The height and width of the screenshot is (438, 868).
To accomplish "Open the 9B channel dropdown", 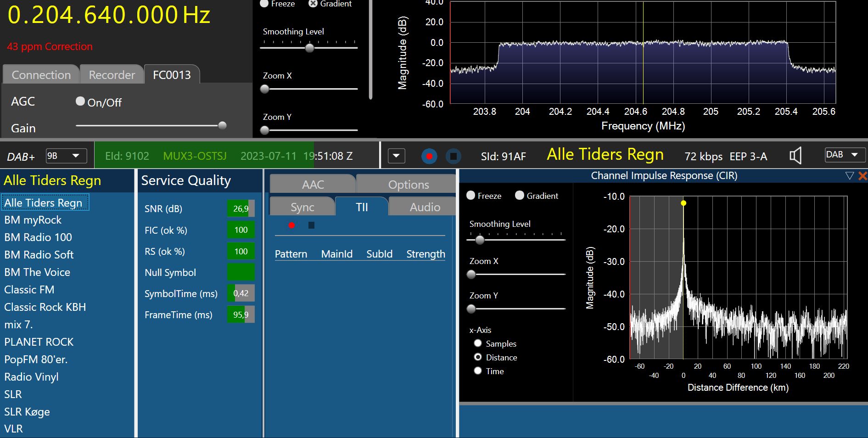I will [63, 156].
